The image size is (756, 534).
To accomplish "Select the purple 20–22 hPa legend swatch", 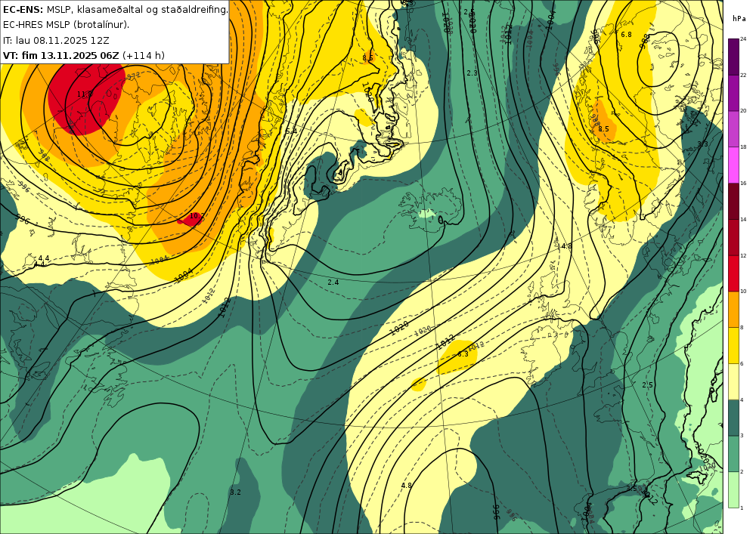I will pos(733,92).
